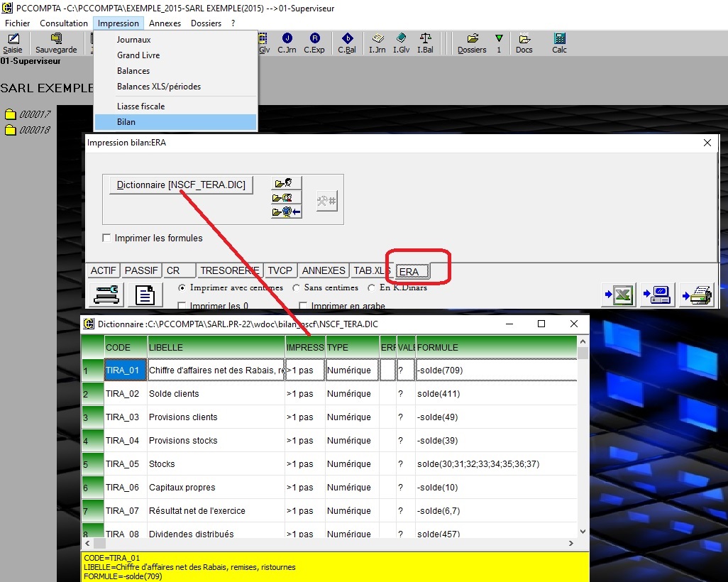Select Liasse fiscale from Impression menu
This screenshot has width=728, height=582.
(x=140, y=106)
